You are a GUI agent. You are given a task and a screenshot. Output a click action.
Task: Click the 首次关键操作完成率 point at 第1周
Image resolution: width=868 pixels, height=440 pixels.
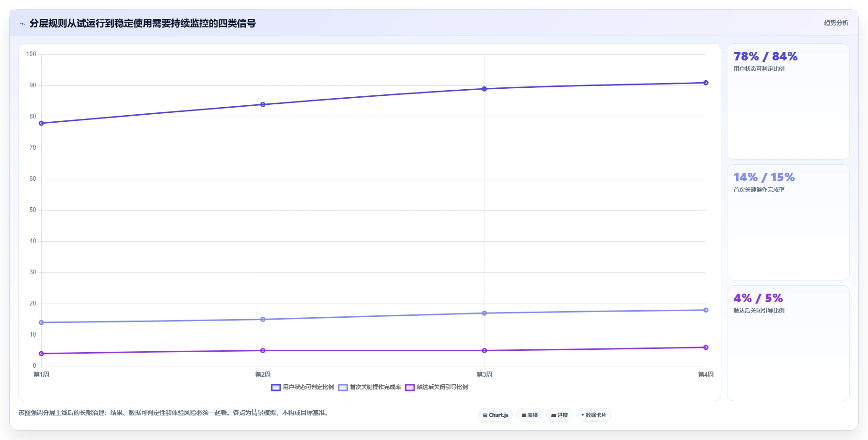point(42,322)
